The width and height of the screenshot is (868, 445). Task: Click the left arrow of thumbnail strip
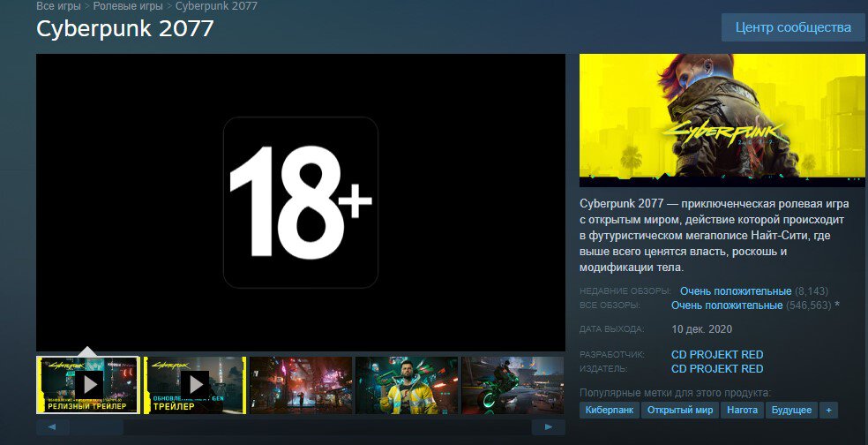(52, 426)
